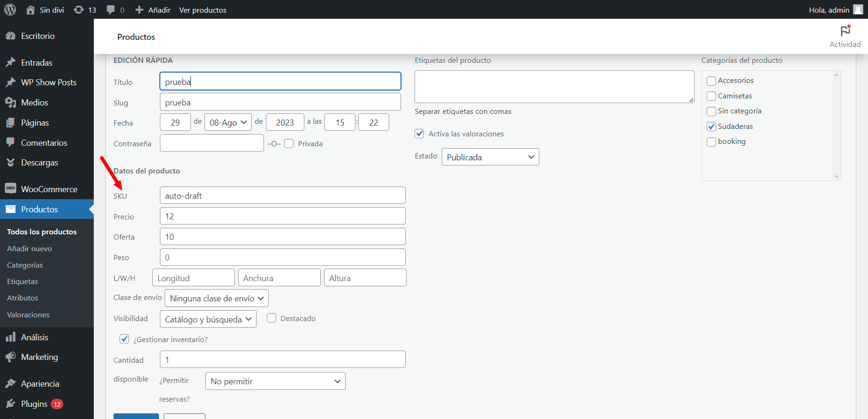Click the Título input field
Viewport: 868px width, 419px height.
coord(280,81)
